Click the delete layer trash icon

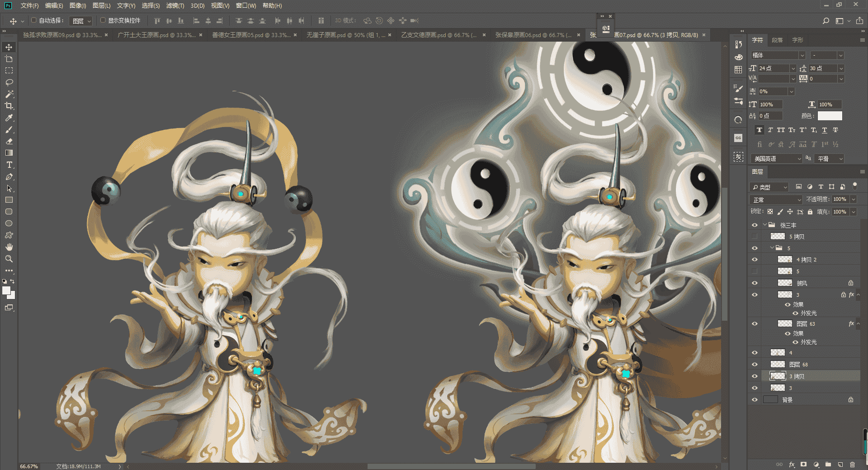[852, 464]
